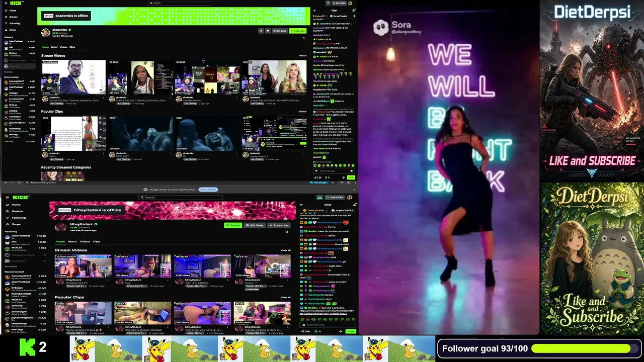Viewport: 644px width, 362px height.
Task: Click Gift Subs on akademiks channel
Action: 280,31
